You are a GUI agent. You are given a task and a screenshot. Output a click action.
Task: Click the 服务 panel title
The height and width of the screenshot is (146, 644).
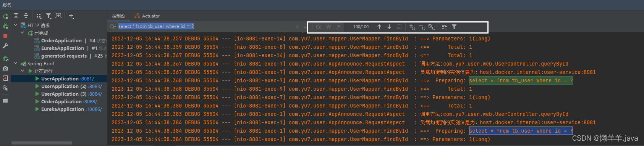pos(6,5)
